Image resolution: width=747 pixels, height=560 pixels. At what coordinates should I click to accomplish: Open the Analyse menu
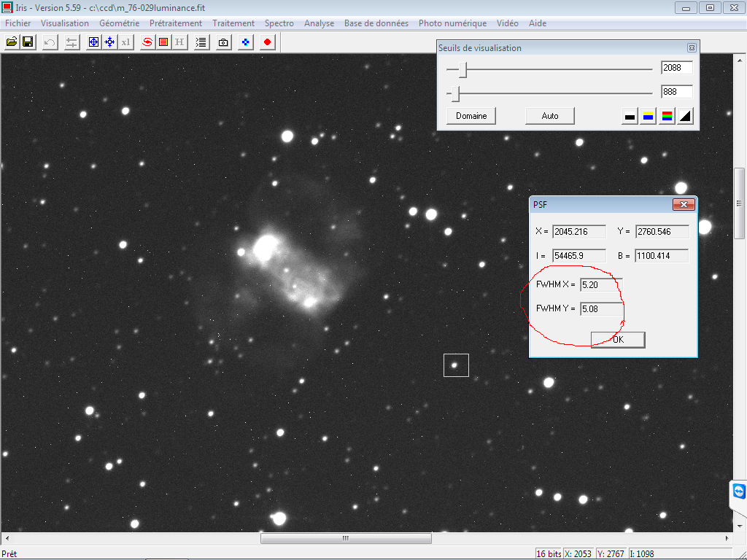click(320, 23)
